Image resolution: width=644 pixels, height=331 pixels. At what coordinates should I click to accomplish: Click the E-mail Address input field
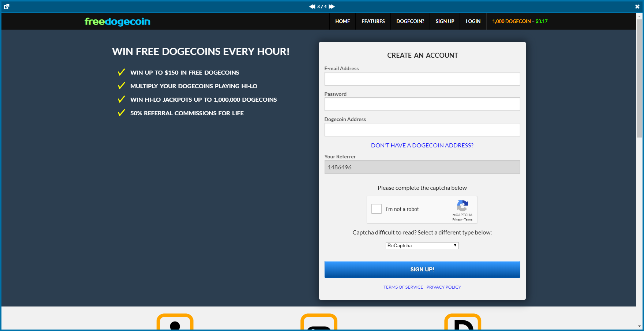[x=422, y=79]
